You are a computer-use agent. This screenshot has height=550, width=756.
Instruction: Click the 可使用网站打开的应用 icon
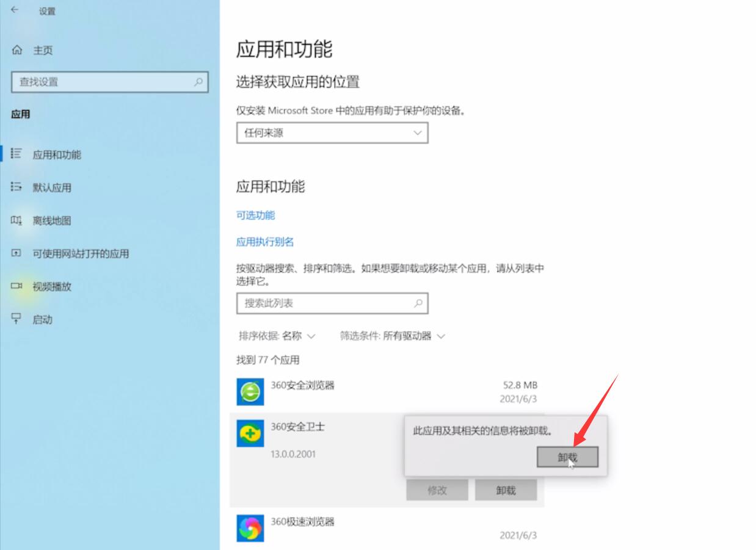coord(16,253)
